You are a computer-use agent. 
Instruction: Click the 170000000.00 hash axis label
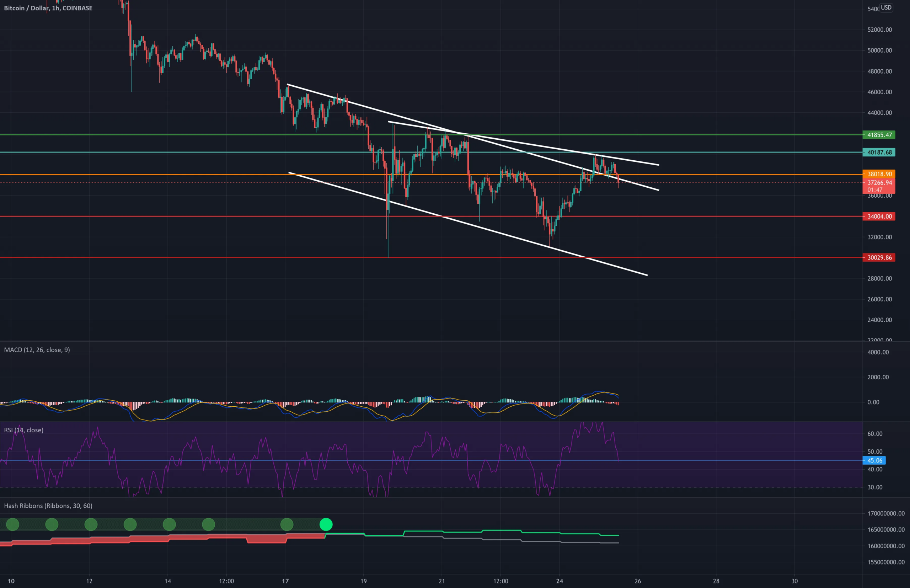coord(886,514)
